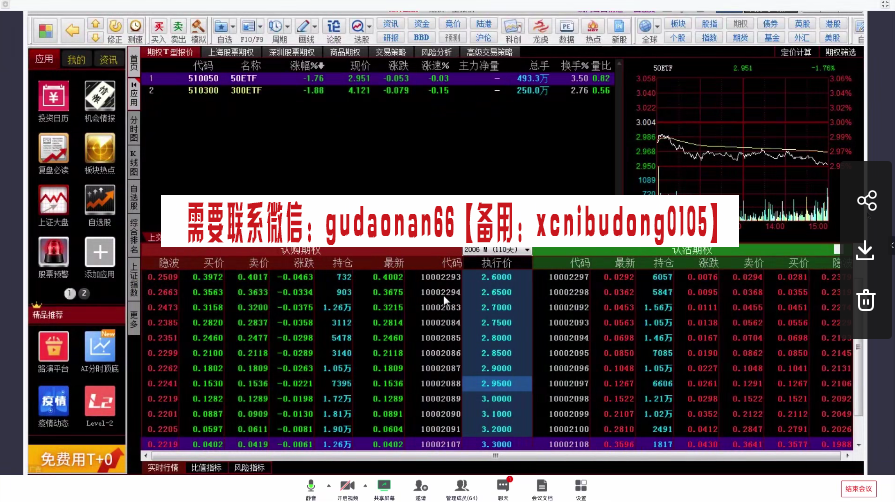The height and width of the screenshot is (502, 895).
Task: Switch to page 2 of app list
Action: 84,294
